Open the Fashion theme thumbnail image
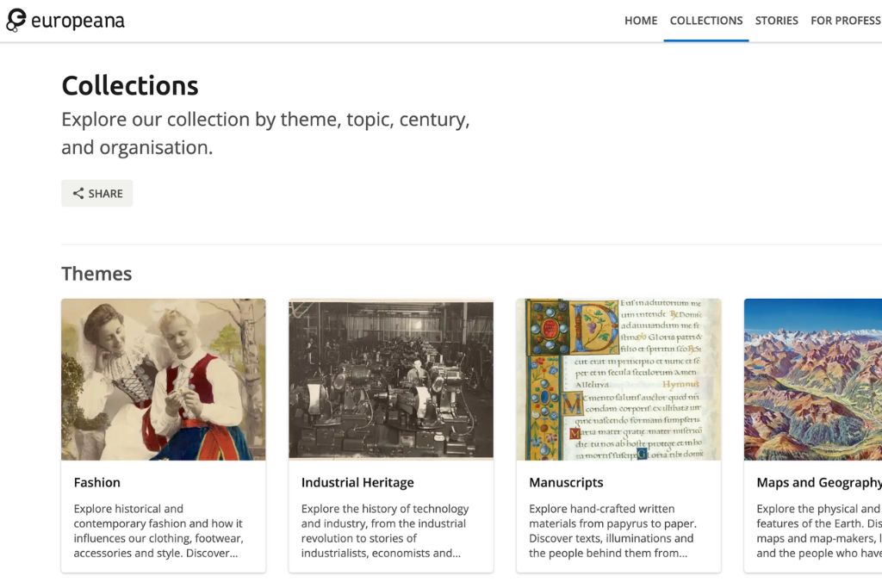The image size is (882, 588). [x=164, y=380]
